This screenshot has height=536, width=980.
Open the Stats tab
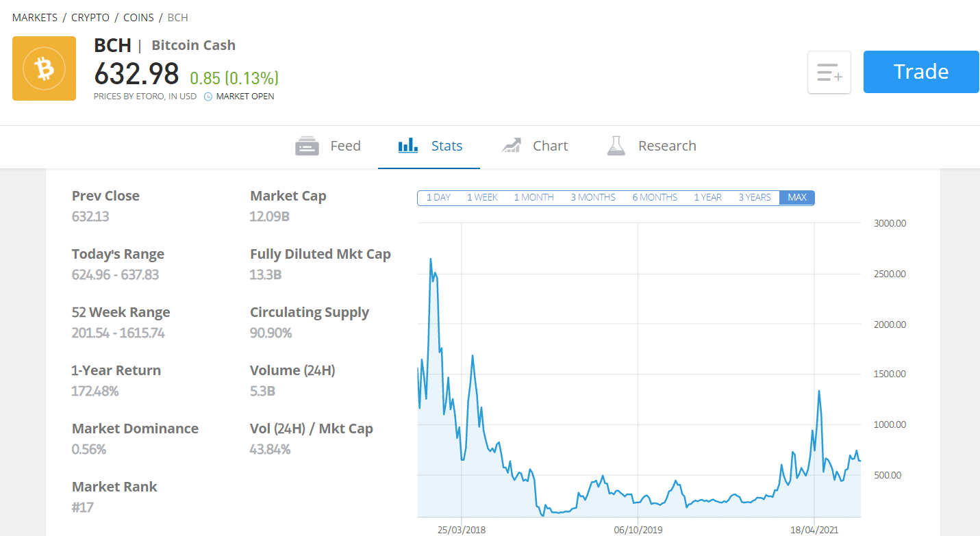[x=429, y=146]
